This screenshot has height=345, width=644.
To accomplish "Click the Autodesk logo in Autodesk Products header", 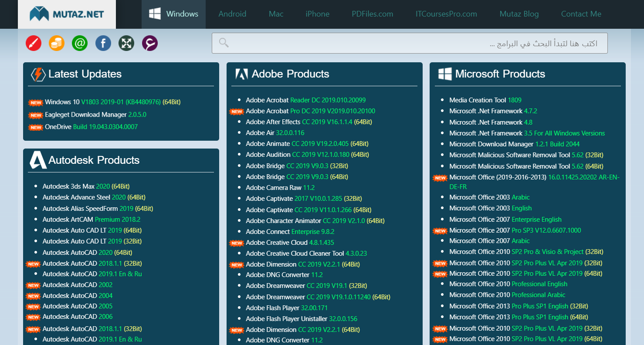I will click(x=38, y=160).
